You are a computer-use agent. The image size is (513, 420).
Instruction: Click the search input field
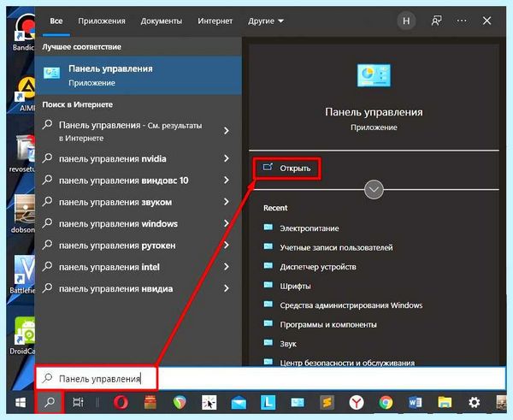click(x=270, y=378)
